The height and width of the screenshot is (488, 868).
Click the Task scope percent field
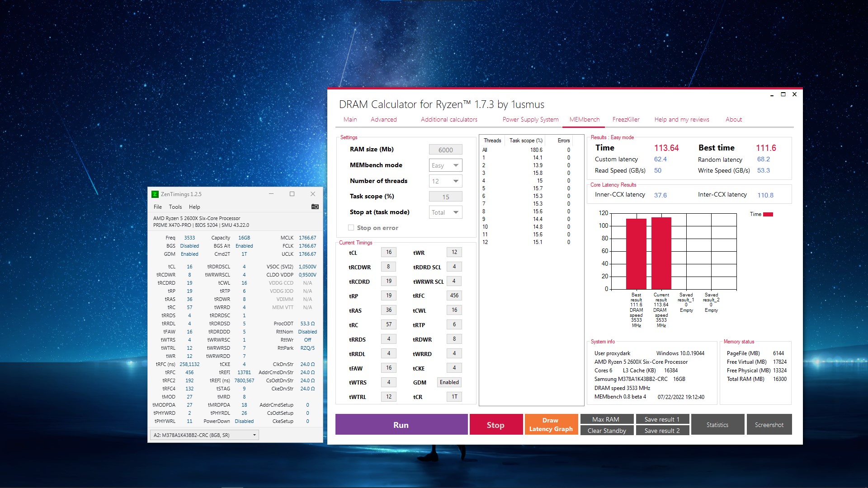pyautogui.click(x=445, y=197)
